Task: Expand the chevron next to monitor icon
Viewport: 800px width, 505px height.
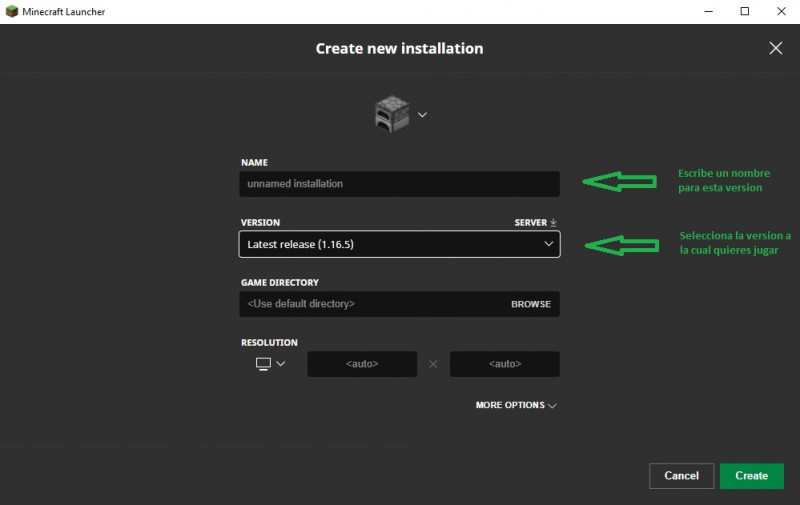Action: point(281,364)
